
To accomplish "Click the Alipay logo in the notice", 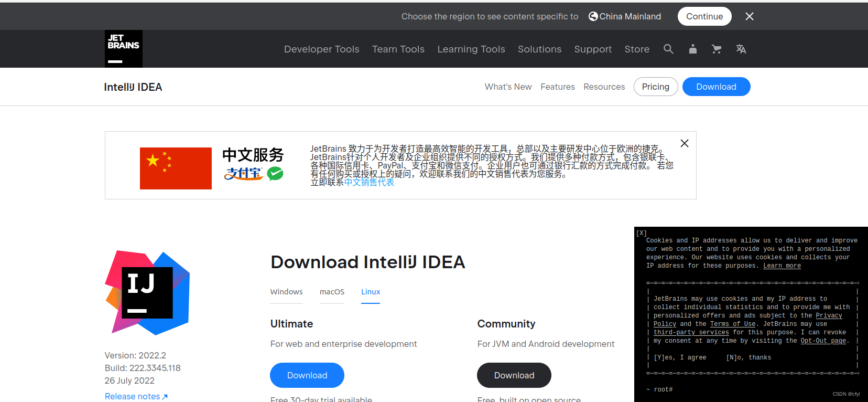I will tap(244, 173).
